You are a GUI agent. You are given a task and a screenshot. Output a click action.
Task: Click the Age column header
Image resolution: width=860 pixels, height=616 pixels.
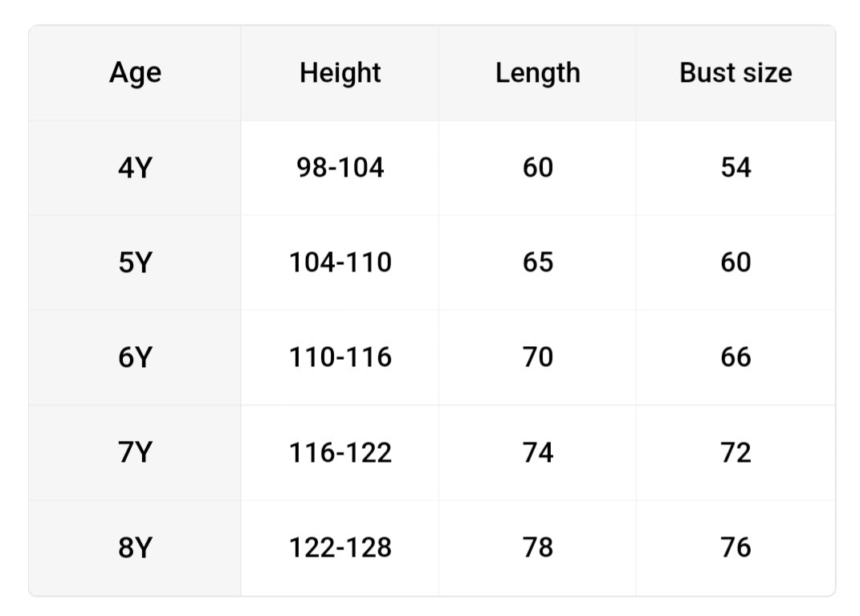135,73
